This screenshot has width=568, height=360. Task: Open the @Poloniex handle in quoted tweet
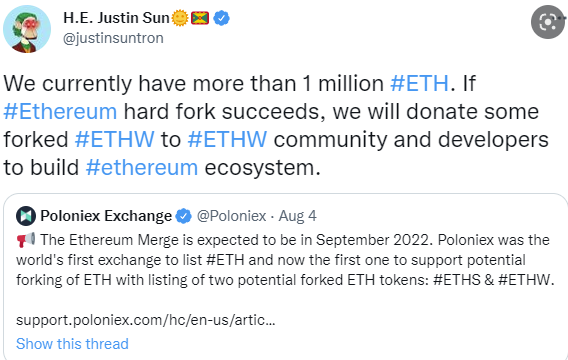tap(232, 216)
